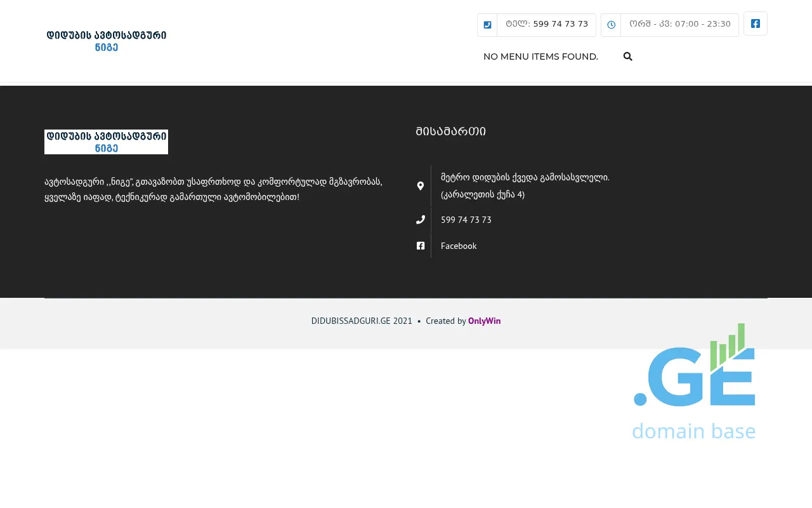Click the phone icon in the header
This screenshot has height=508, width=812.
487,25
